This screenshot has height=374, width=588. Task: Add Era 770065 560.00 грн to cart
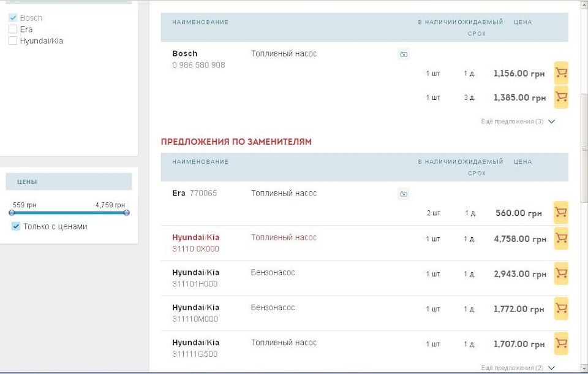pos(561,213)
